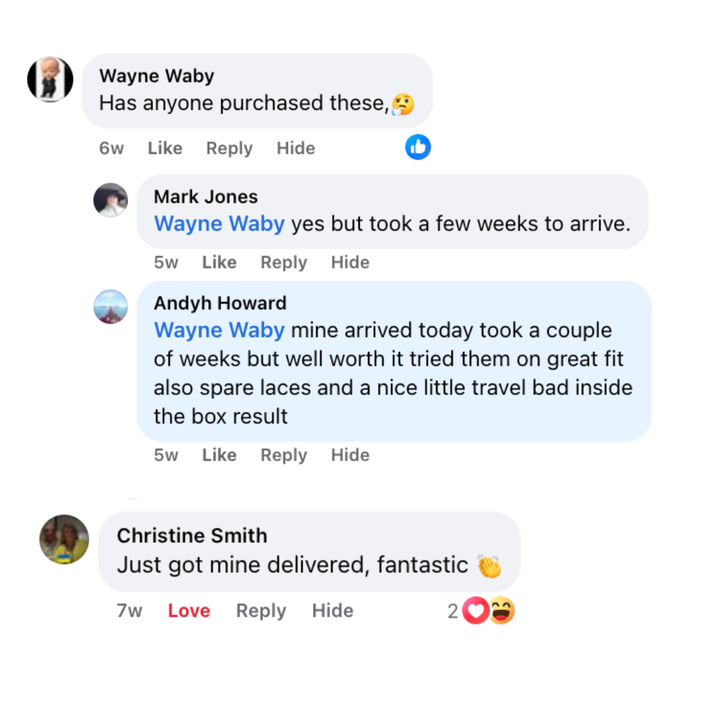Open Wayne Waby mention in Andyh's reply
The height and width of the screenshot is (728, 728).
pyautogui.click(x=219, y=330)
